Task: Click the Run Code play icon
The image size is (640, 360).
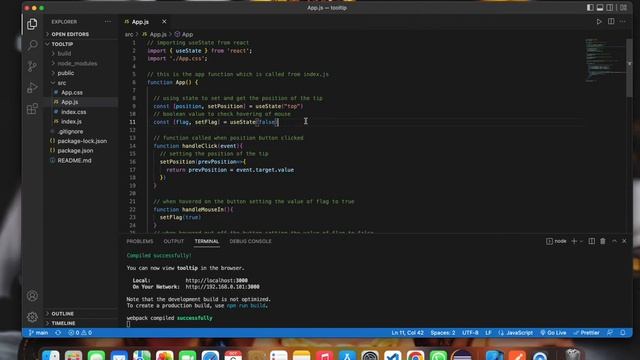Action: 599,22
